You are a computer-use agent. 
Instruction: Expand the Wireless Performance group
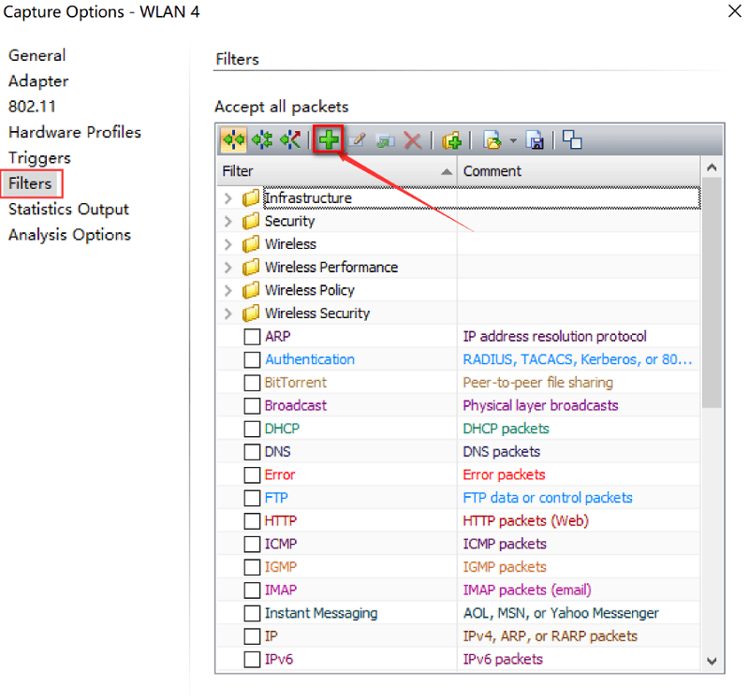pyautogui.click(x=228, y=267)
